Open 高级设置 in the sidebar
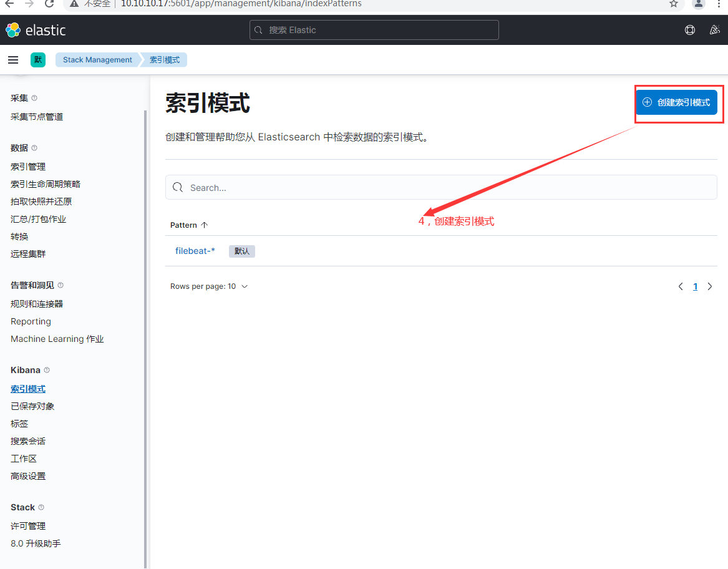 (x=28, y=477)
